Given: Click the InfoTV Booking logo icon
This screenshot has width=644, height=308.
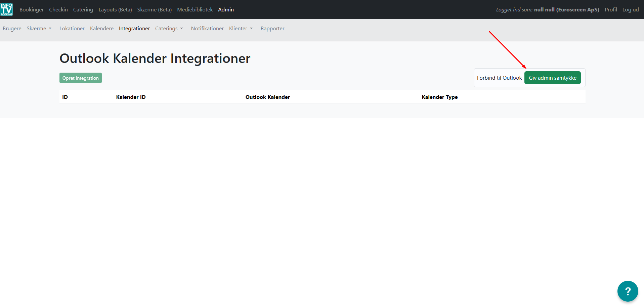Looking at the screenshot, I should click(x=6, y=9).
